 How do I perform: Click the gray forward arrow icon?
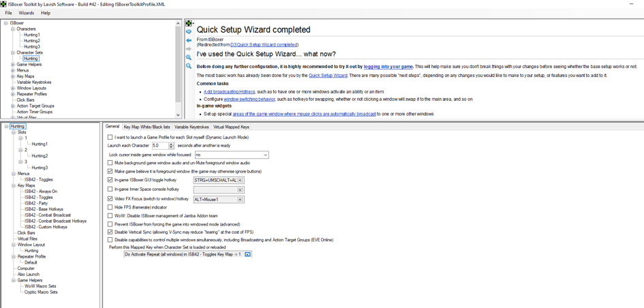pyautogui.click(x=189, y=49)
